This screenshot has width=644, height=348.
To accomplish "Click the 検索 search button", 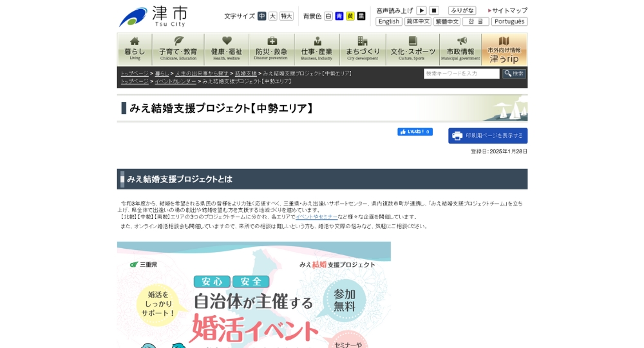I will point(514,73).
